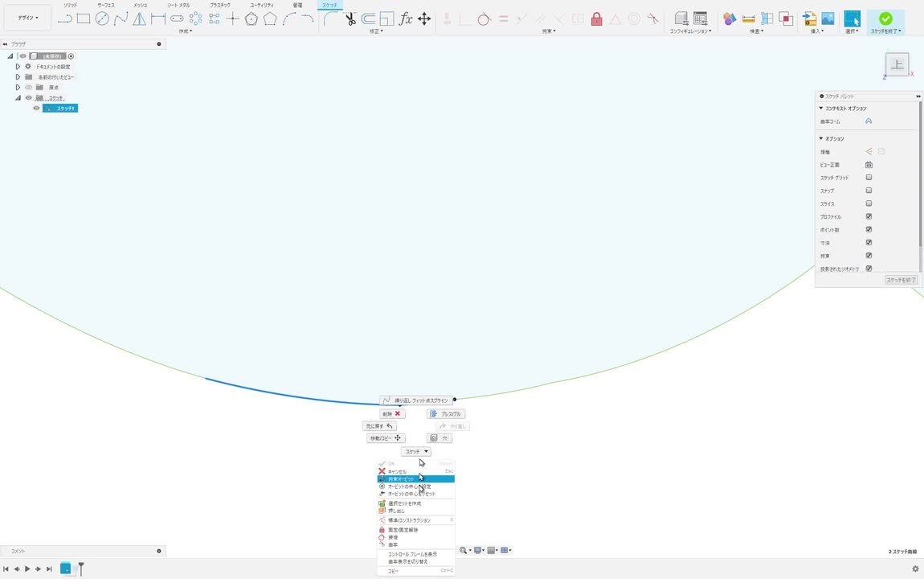
Task: Apply the Tangent constraint from toolbar
Action: pos(484,18)
